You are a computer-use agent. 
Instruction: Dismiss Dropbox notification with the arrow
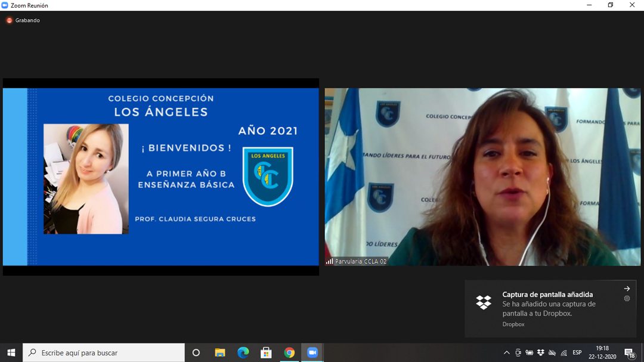point(627,289)
